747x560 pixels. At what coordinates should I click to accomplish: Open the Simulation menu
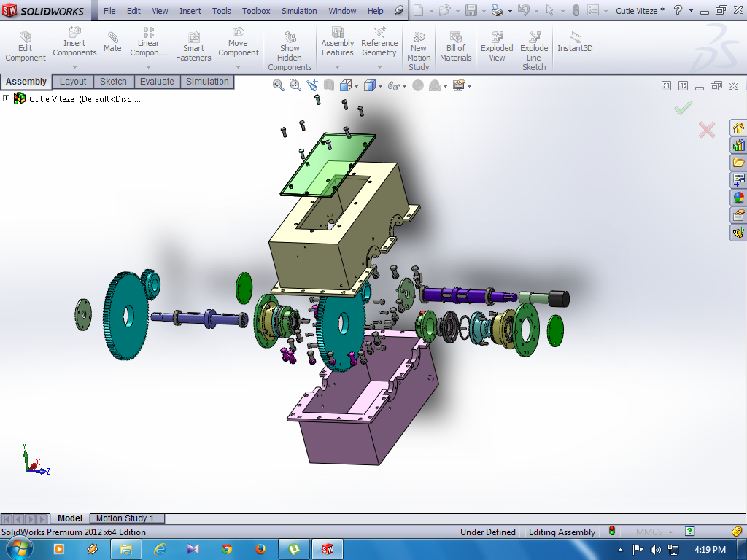pyautogui.click(x=299, y=10)
